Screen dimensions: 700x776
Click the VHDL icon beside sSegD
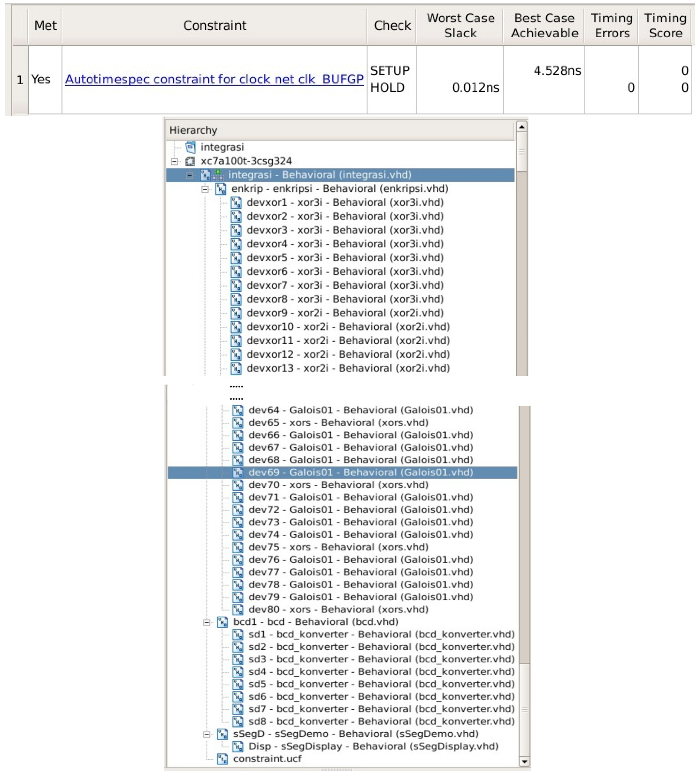click(x=223, y=734)
